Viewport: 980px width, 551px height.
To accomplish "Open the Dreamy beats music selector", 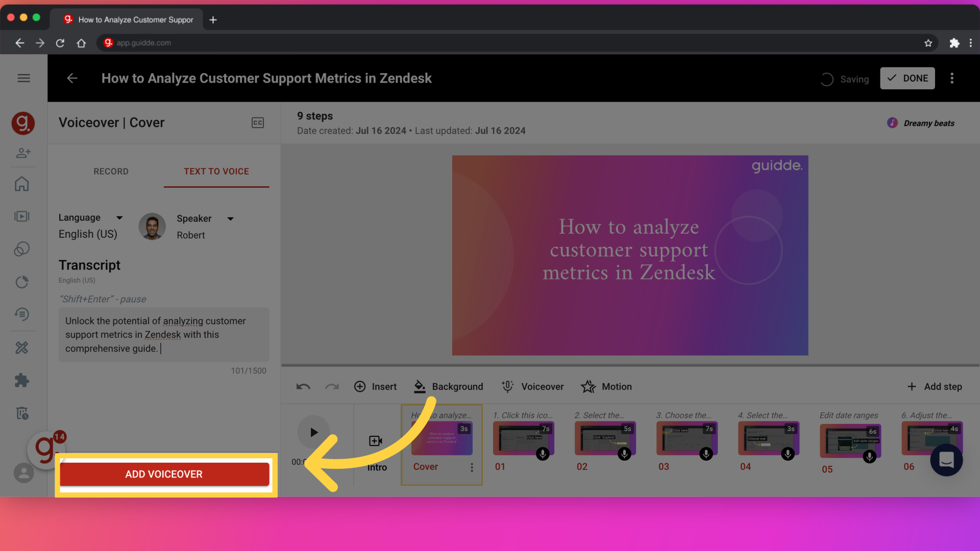I will pyautogui.click(x=921, y=123).
